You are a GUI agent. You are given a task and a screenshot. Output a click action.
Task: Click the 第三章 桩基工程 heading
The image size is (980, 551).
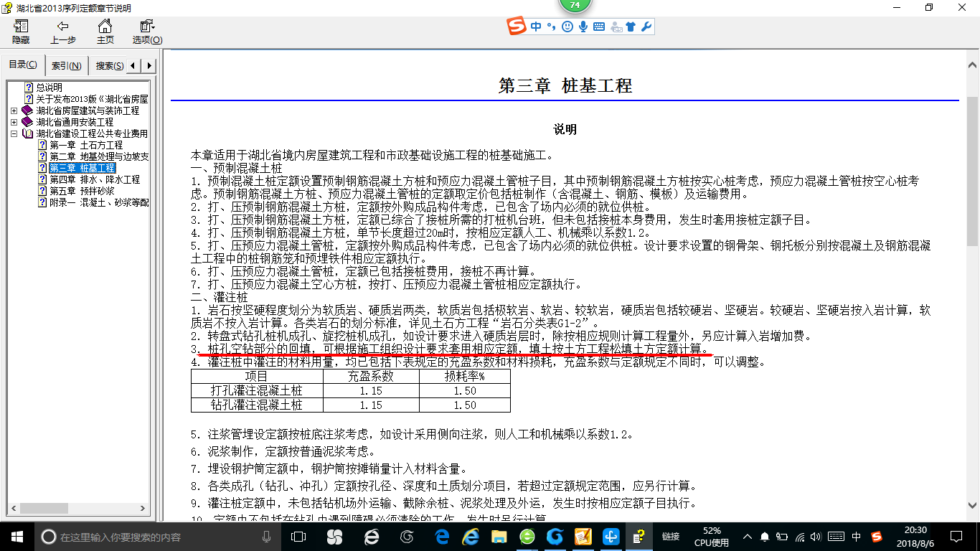(x=565, y=86)
